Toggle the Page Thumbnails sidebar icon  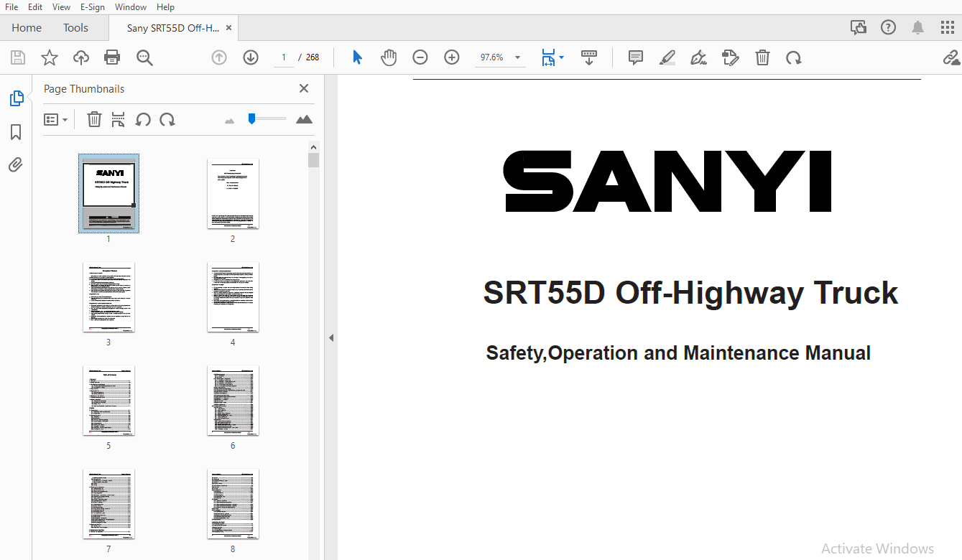(16, 98)
